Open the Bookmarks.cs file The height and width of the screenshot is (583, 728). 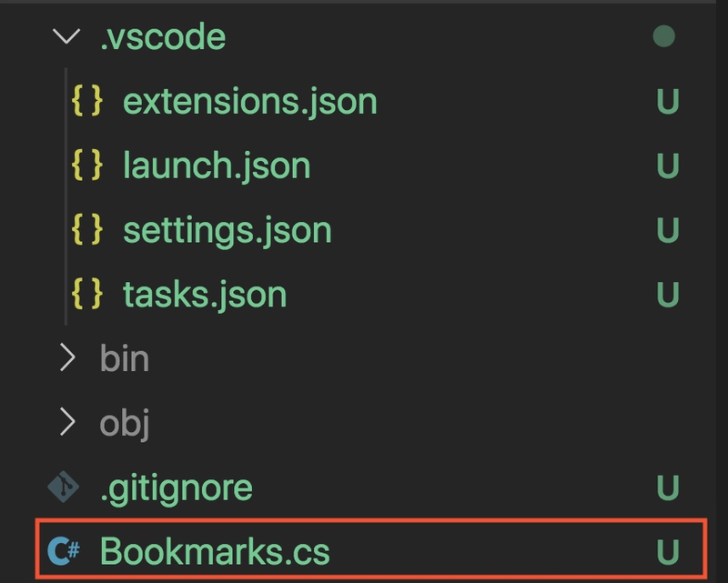click(215, 551)
